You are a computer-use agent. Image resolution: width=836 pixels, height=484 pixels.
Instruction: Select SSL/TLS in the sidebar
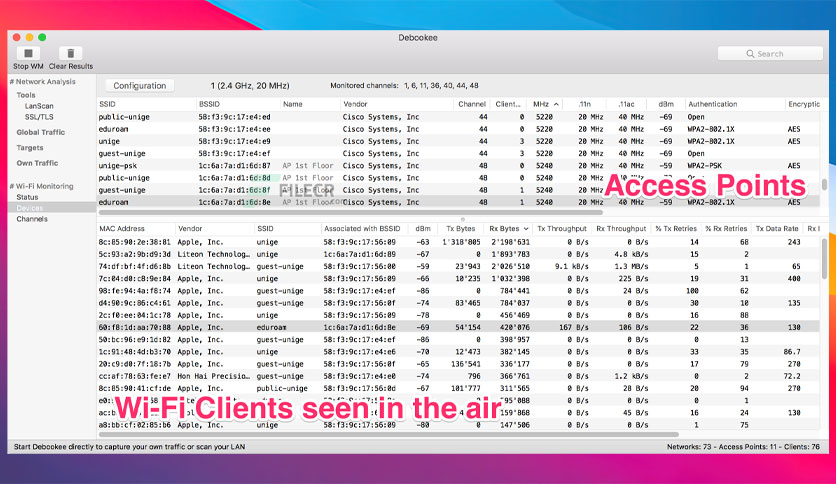tap(39, 117)
